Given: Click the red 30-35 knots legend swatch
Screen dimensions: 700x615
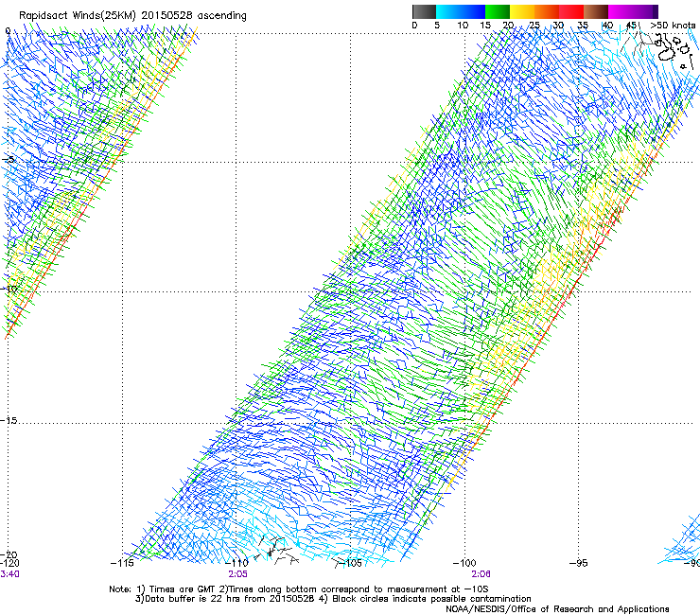Looking at the screenshot, I should [x=571, y=11].
